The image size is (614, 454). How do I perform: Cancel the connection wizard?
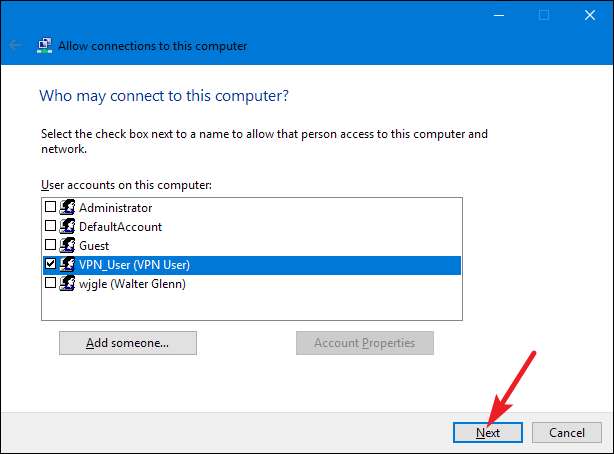coord(566,432)
